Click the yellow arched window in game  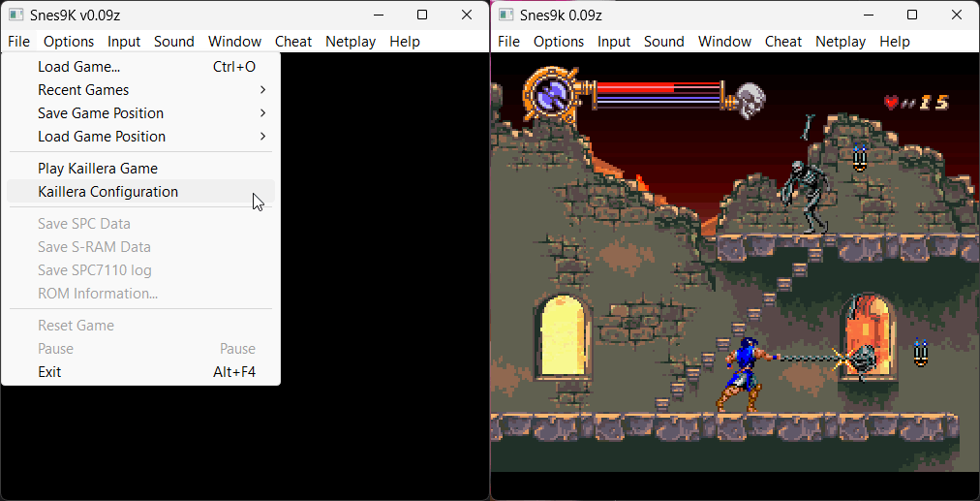(x=565, y=336)
